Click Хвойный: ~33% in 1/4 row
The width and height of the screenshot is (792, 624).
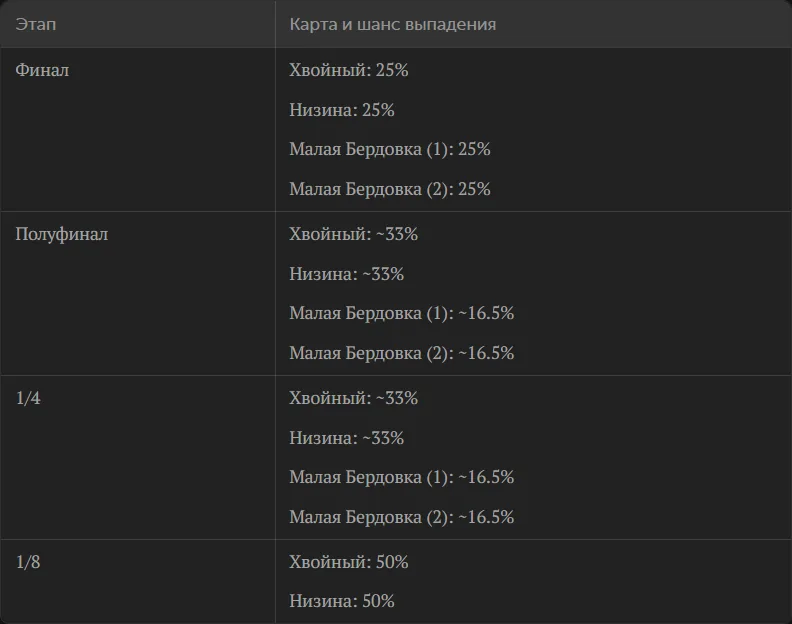(x=353, y=398)
